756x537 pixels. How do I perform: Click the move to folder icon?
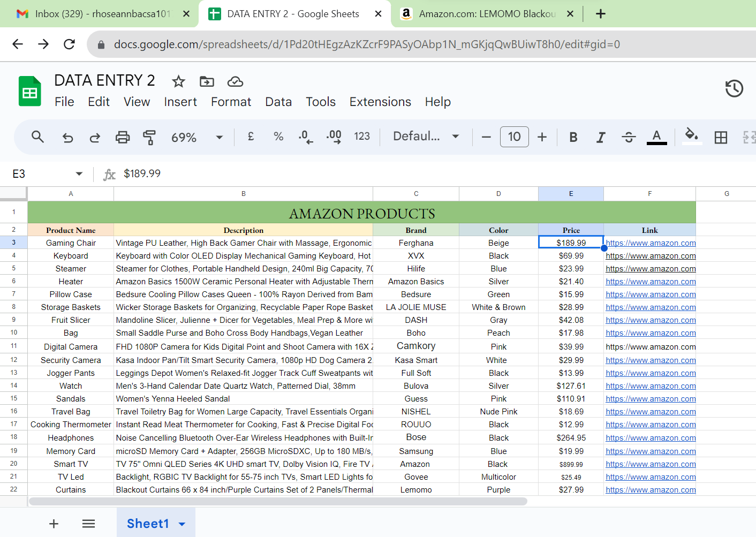tap(207, 81)
